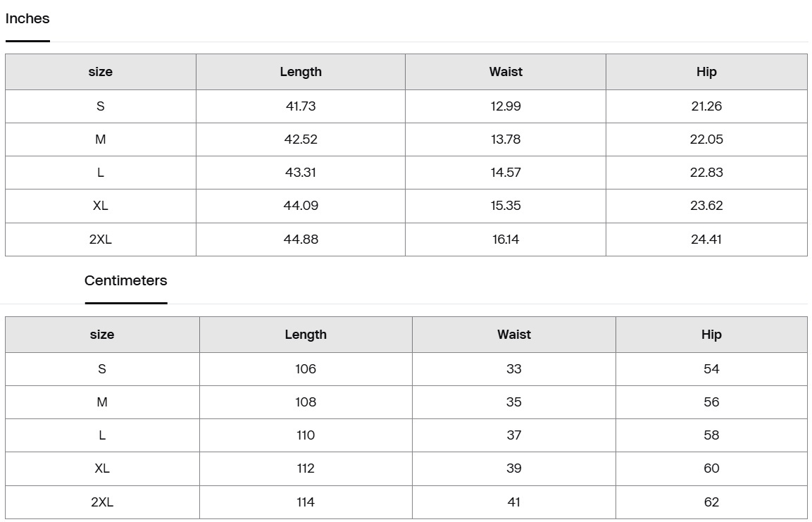The image size is (812, 522).
Task: Select the 41.73 length cell
Action: [x=301, y=106]
